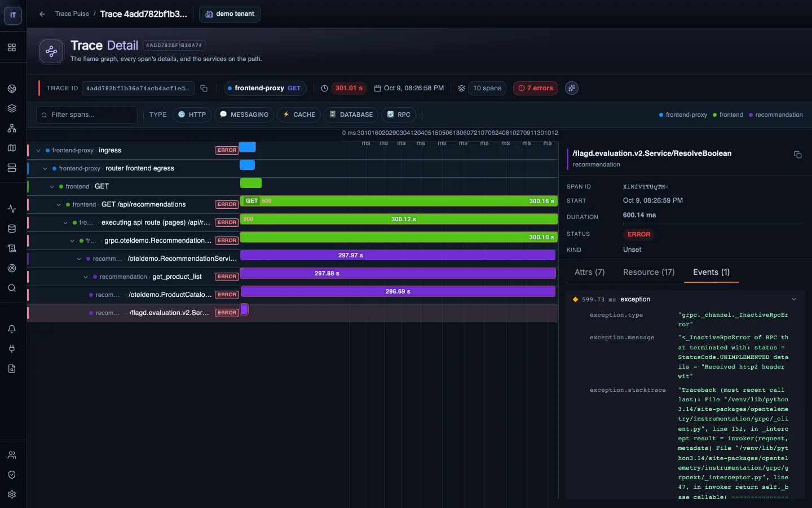Open the settings gear sidebar icon

point(12,494)
